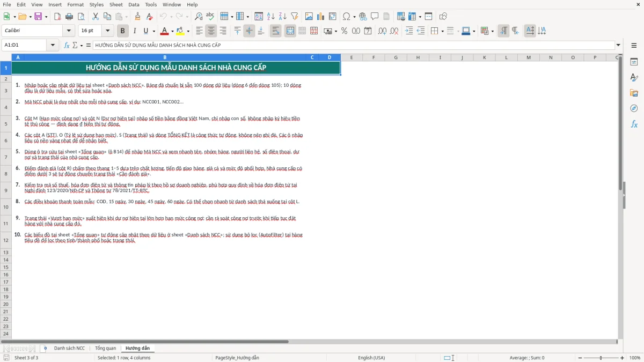644x362 pixels.
Task: Open the Font Size dropdown
Action: pyautogui.click(x=107, y=31)
